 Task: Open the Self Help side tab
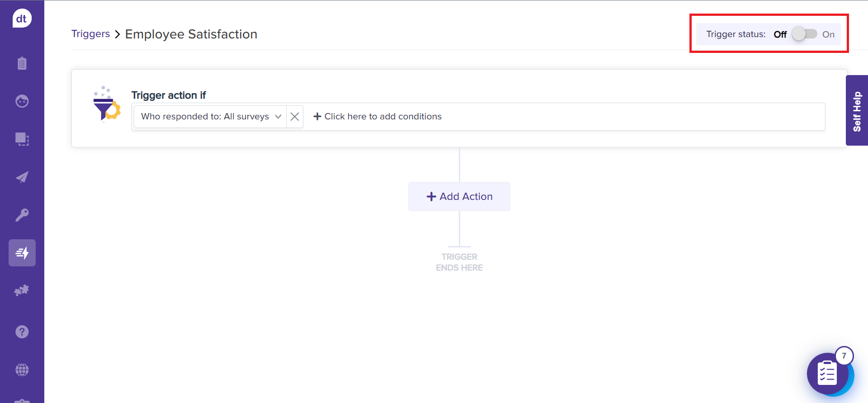tap(857, 111)
